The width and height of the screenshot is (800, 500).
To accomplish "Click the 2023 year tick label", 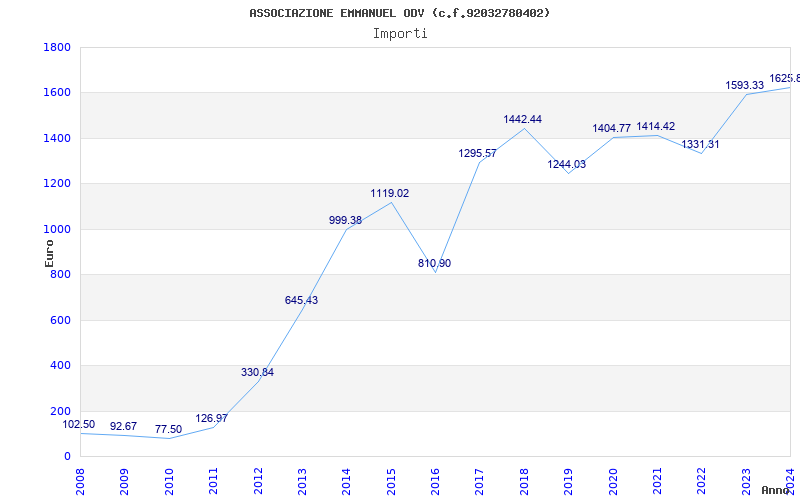I will tap(746, 482).
